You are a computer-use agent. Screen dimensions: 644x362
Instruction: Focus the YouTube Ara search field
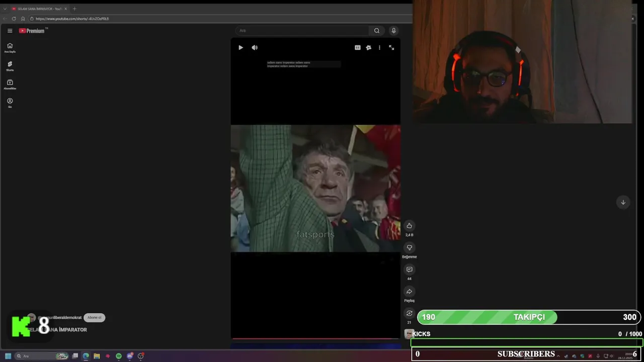302,31
